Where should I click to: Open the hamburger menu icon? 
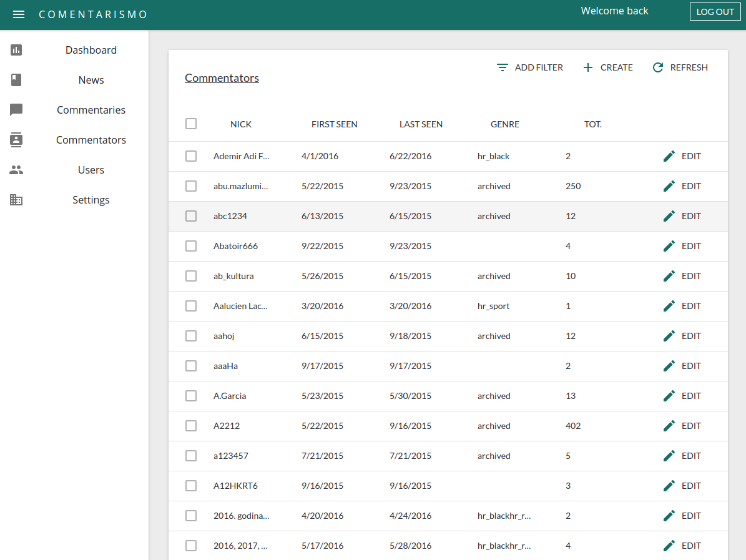coord(19,14)
